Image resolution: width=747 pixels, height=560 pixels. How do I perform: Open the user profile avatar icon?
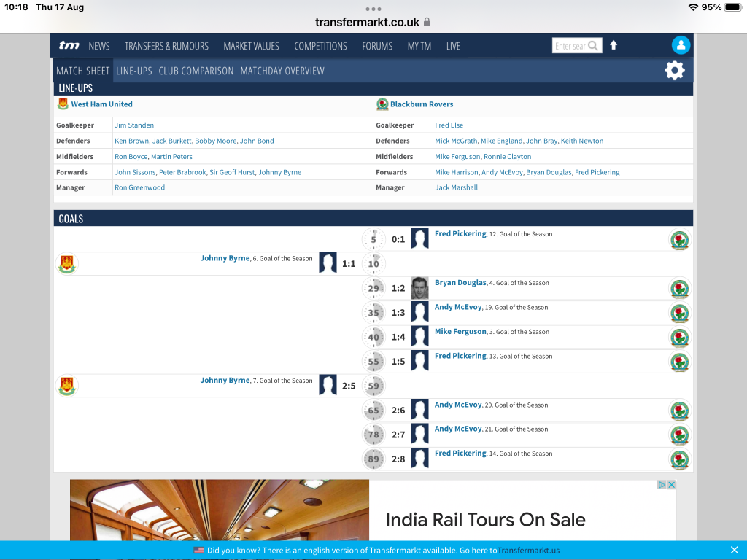(680, 45)
